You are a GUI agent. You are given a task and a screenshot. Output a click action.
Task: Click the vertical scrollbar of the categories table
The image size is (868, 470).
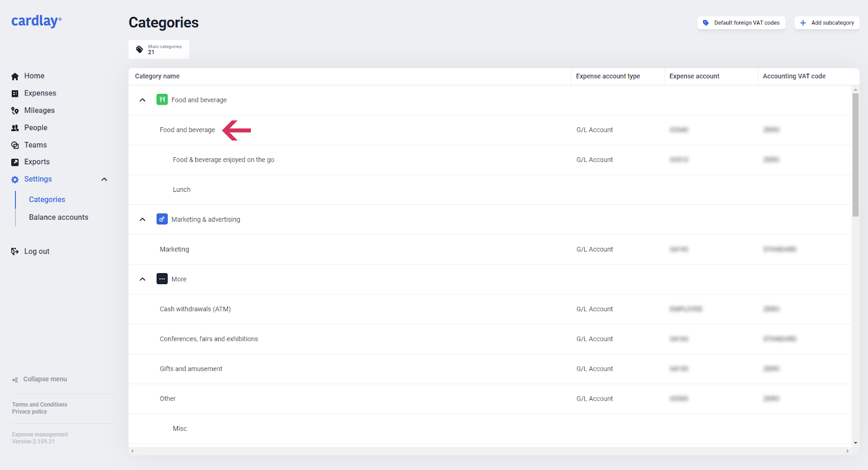856,155
